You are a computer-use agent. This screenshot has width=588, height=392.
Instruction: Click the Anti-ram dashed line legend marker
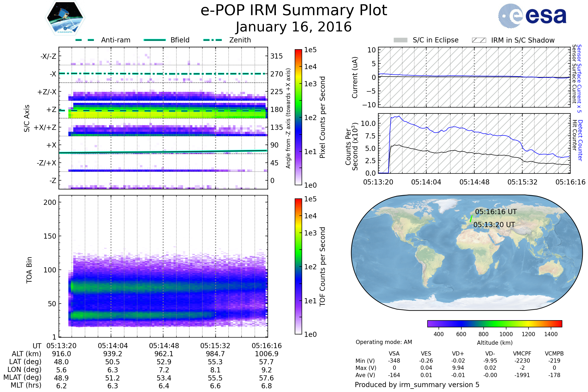click(85, 40)
